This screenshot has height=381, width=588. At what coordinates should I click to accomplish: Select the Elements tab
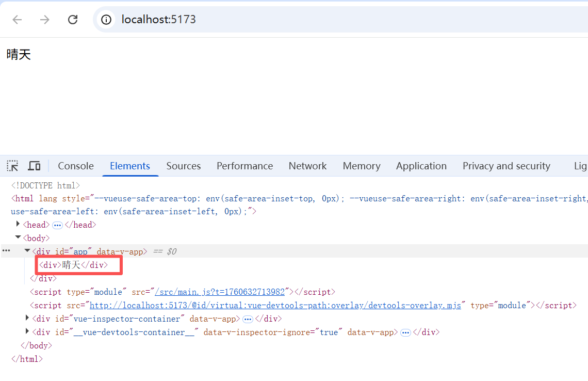pos(130,166)
